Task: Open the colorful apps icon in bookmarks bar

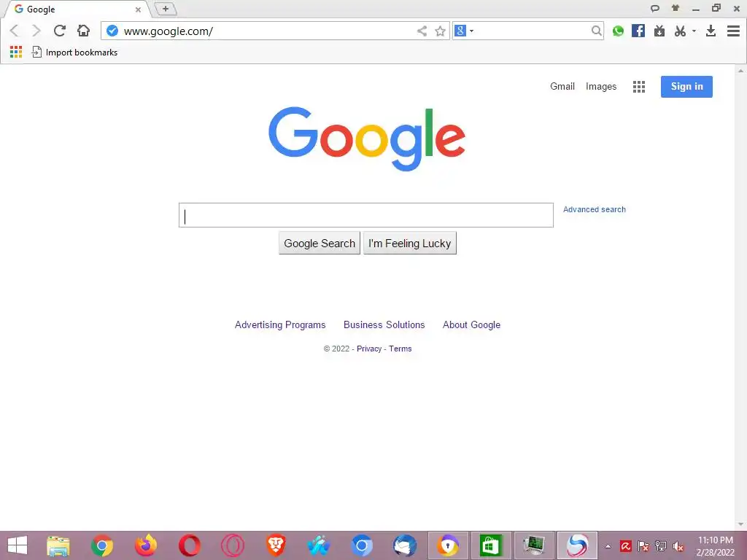Action: (x=16, y=52)
